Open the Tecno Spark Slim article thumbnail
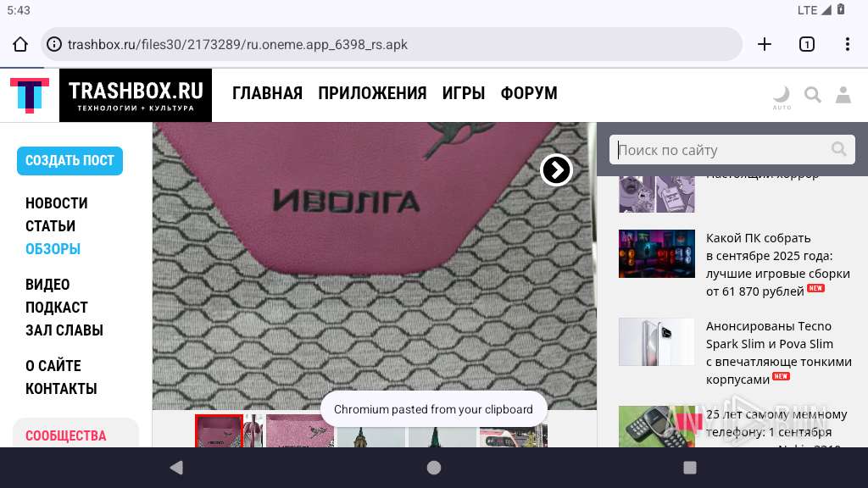This screenshot has width=868, height=488. (x=657, y=341)
